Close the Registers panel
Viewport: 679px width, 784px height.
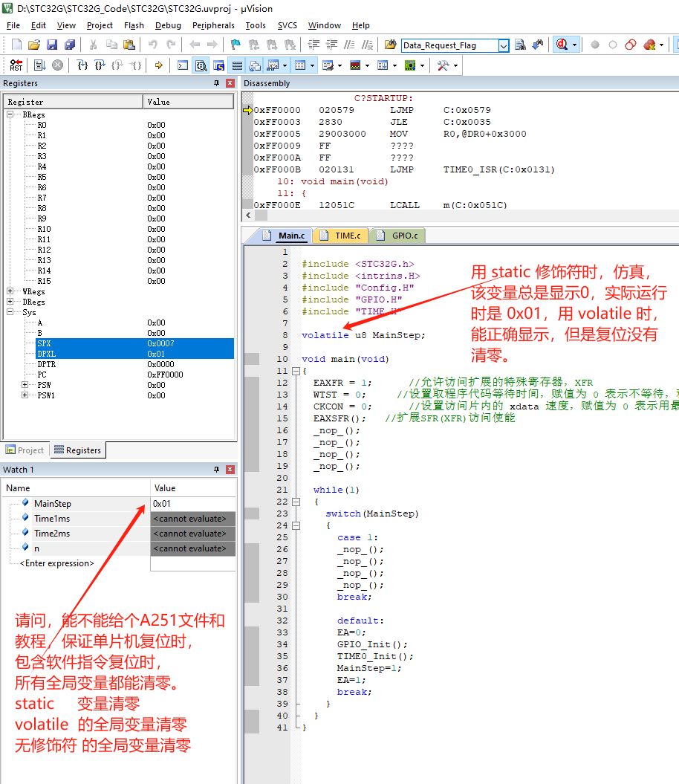pyautogui.click(x=230, y=83)
